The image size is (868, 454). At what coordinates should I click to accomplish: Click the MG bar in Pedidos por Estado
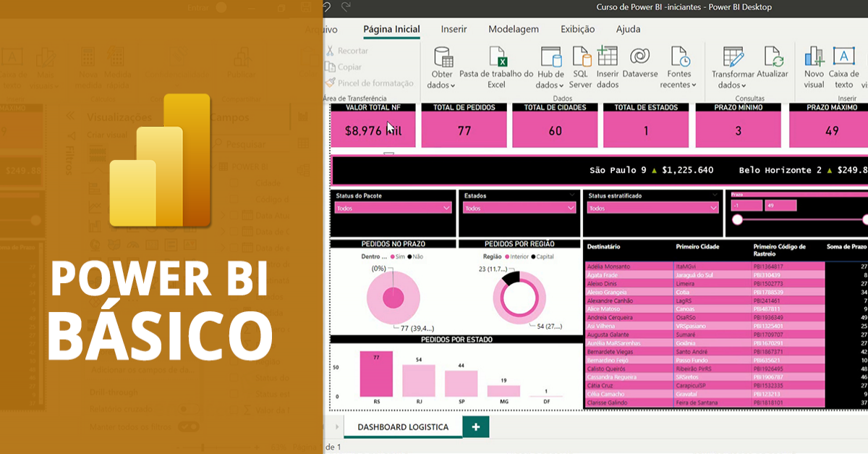(x=503, y=391)
